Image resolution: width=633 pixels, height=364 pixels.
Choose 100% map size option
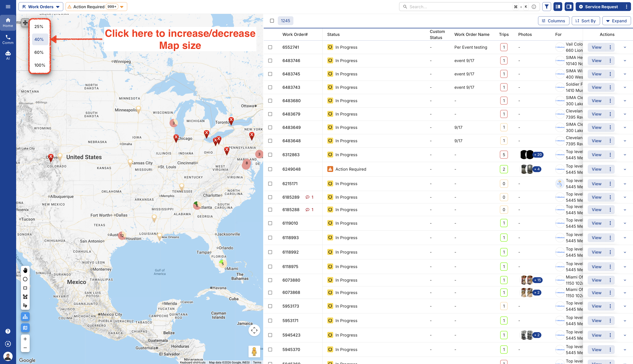[x=40, y=65]
